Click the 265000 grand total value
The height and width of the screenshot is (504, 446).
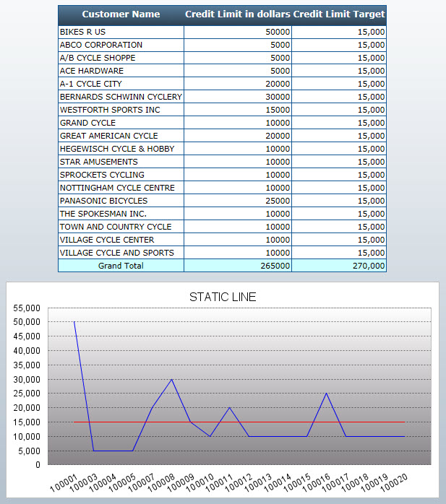click(x=238, y=266)
